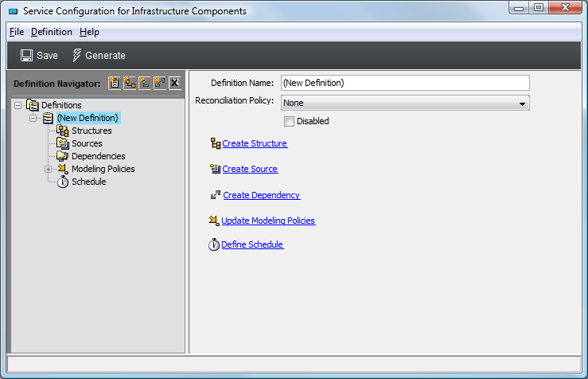Viewport: 588px width, 379px height.
Task: Collapse the (New Definition) tree node
Action: point(33,118)
